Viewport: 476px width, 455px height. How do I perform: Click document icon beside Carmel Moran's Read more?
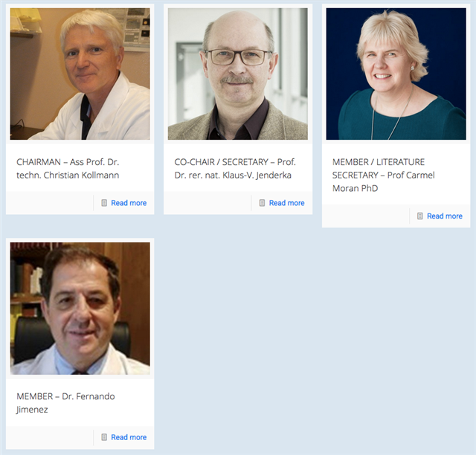click(x=419, y=216)
